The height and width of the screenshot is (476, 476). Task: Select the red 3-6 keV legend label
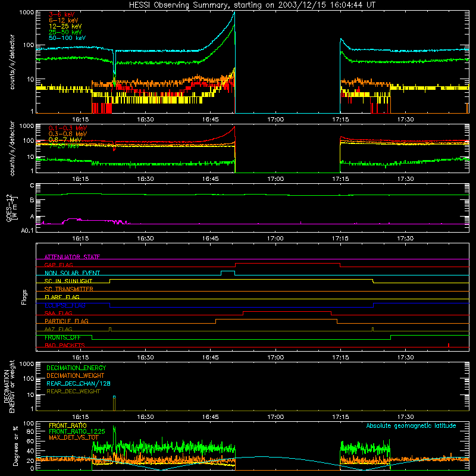point(61,14)
